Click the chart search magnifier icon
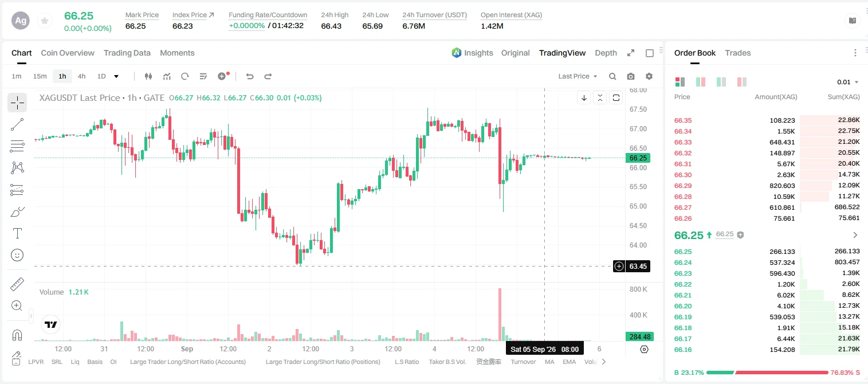This screenshot has width=868, height=384. (612, 76)
